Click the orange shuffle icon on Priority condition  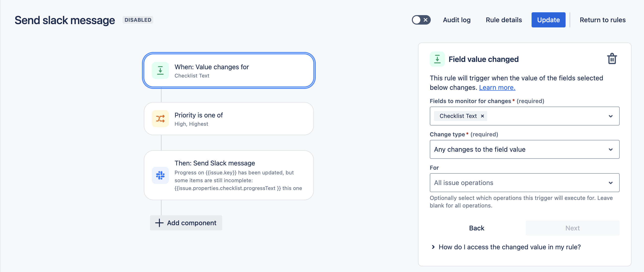160,118
